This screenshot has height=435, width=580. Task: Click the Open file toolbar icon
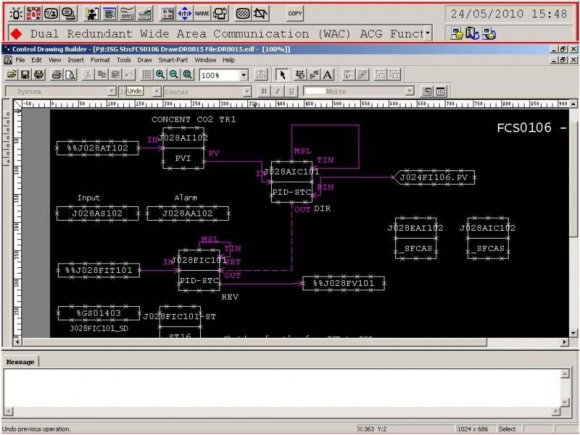(11, 75)
